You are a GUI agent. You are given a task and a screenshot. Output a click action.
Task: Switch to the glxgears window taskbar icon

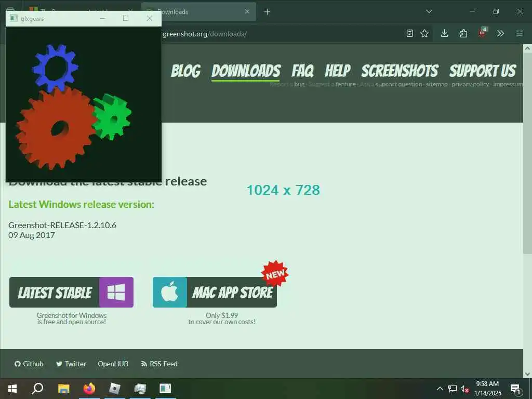coord(165,389)
